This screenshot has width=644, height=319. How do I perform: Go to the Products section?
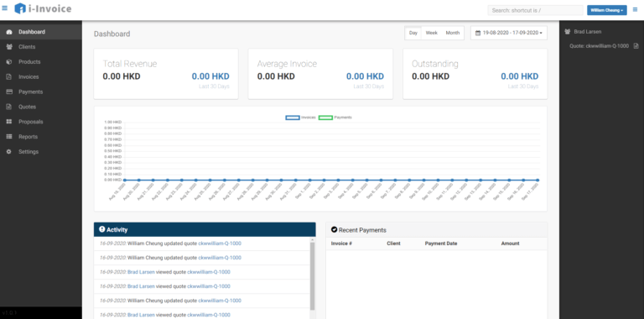(40, 62)
